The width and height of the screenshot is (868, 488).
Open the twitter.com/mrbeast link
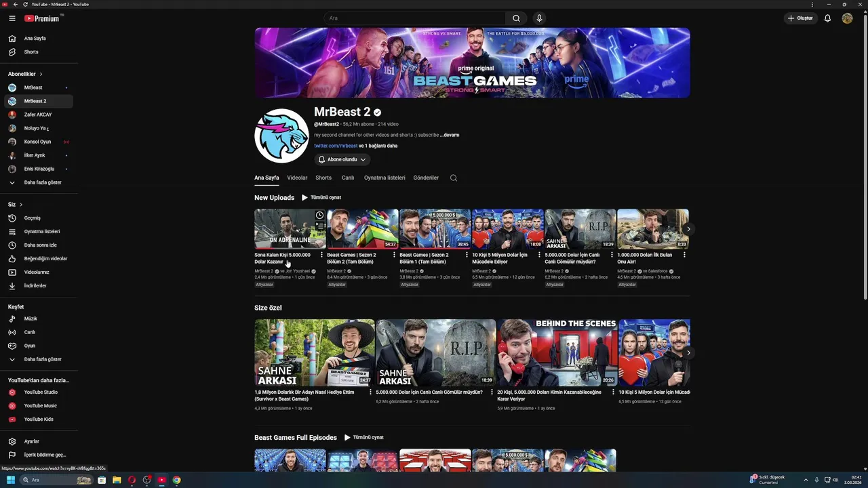click(x=336, y=146)
